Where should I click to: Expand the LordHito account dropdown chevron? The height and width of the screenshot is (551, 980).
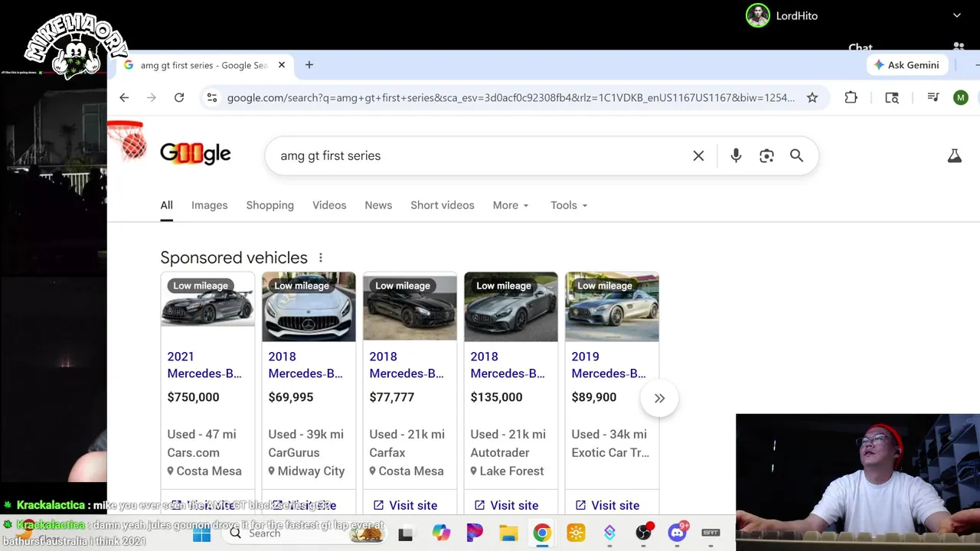pos(956,15)
